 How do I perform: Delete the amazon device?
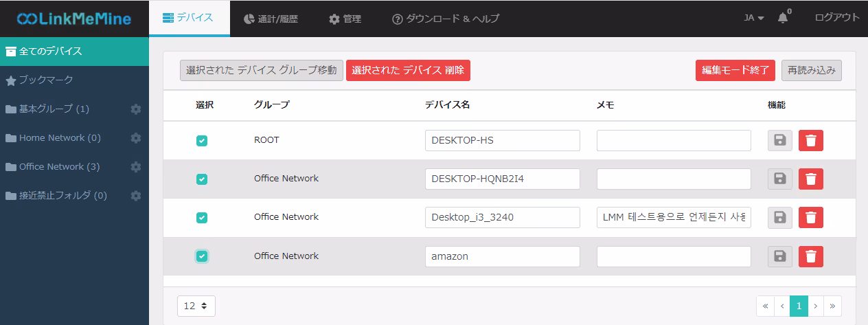tap(811, 256)
